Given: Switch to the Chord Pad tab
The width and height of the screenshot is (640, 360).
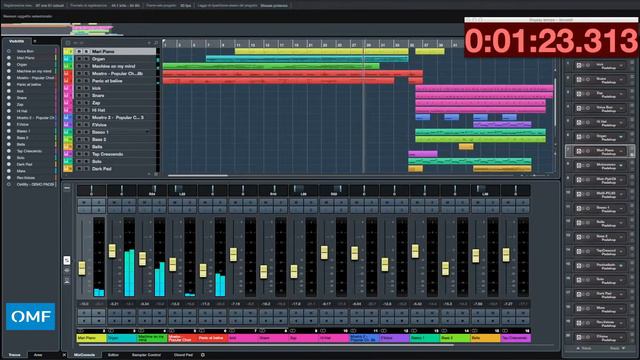Looking at the screenshot, I should [183, 355].
